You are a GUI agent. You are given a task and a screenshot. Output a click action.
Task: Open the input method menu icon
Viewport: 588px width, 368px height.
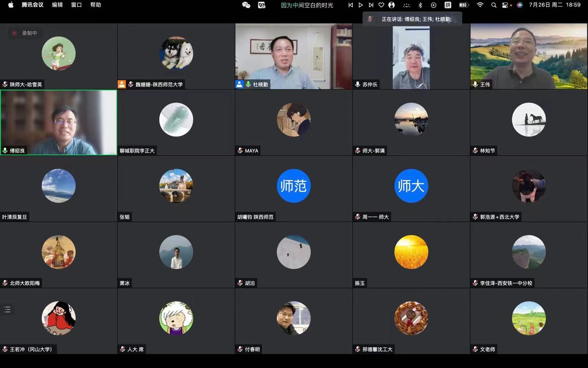[x=448, y=5]
